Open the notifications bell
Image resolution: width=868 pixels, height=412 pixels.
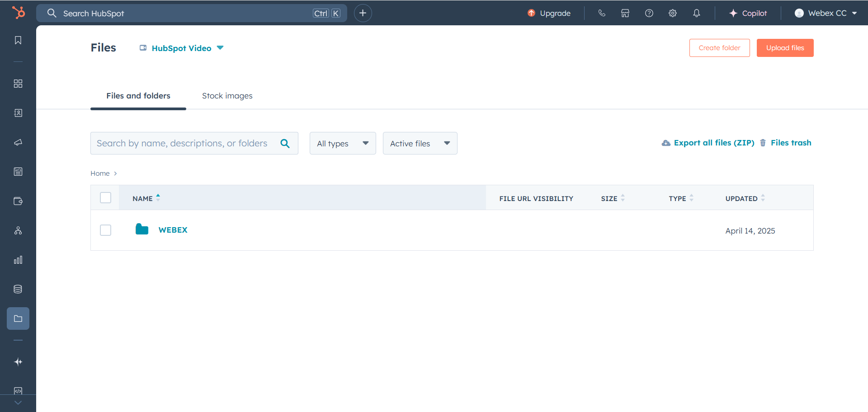click(697, 13)
